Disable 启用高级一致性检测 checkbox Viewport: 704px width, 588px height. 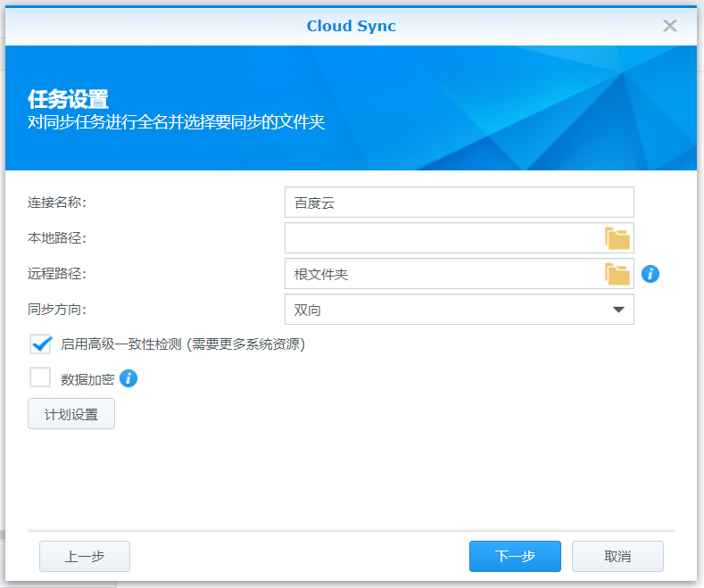coord(40,344)
